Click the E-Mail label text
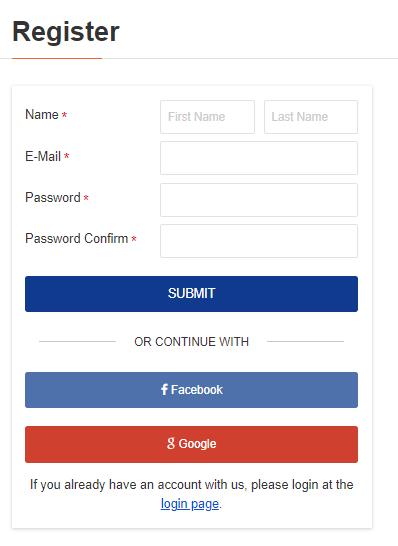Viewport: 398px width, 546px height. 43,156
